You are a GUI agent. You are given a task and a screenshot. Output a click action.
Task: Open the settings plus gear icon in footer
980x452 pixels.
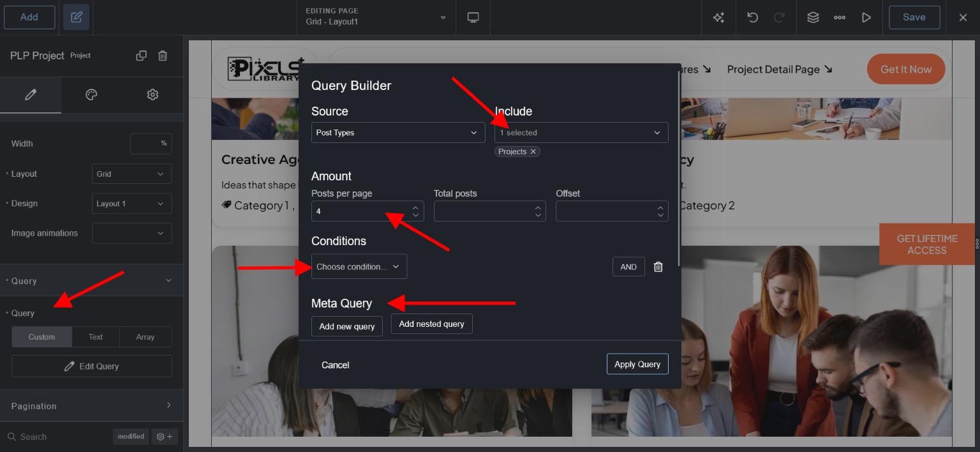[165, 437]
